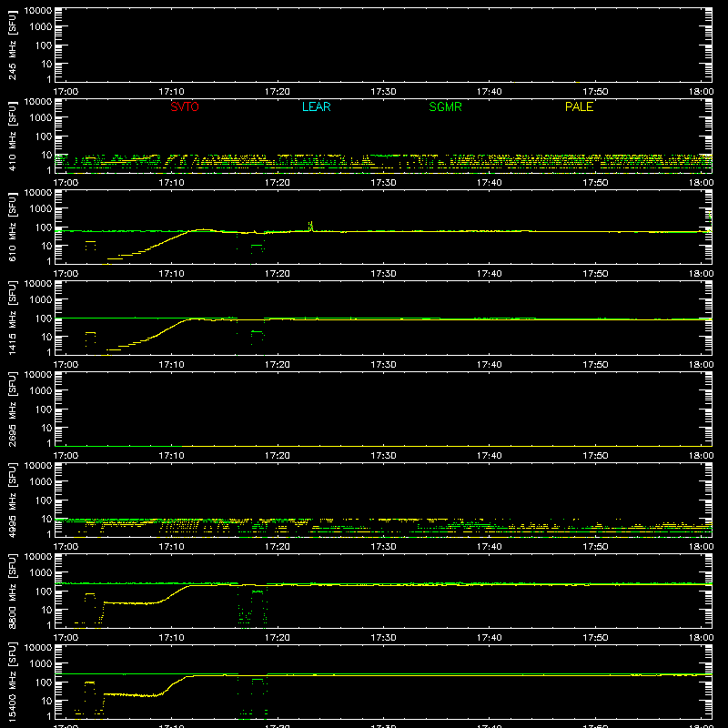Select the 2695 MHz [SFU] axis title
Screen dimensions: 728x728
click(x=12, y=409)
